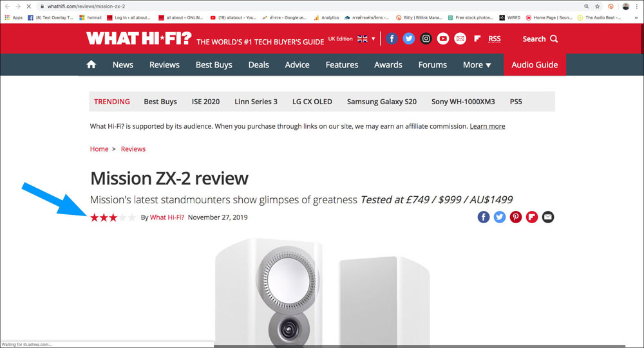Expand the More menu in navigation

click(477, 65)
